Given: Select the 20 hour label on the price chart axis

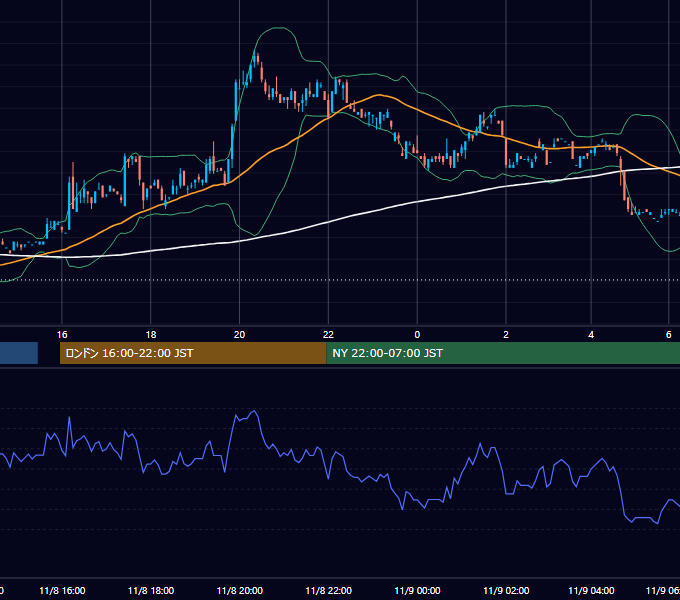Looking at the screenshot, I should pyautogui.click(x=239, y=335).
